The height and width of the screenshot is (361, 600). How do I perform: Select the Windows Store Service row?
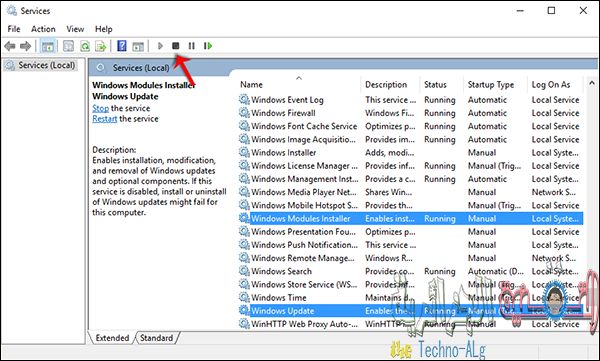[x=411, y=284]
